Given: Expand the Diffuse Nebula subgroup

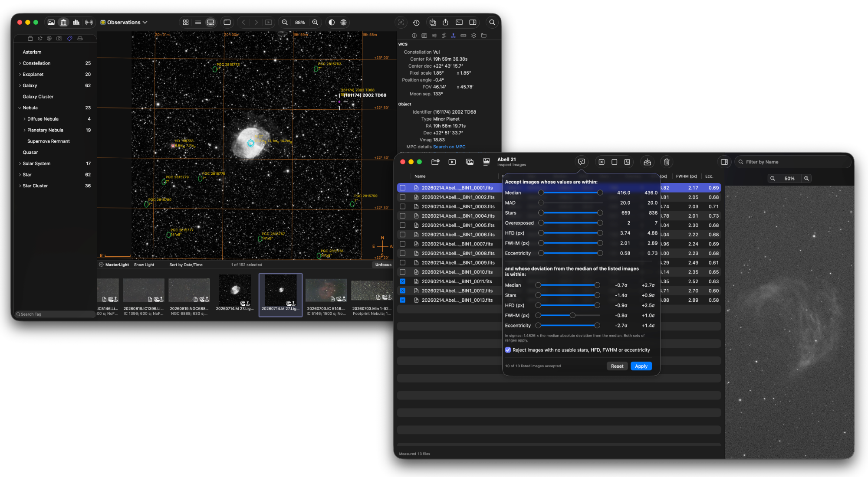Looking at the screenshot, I should 24,119.
